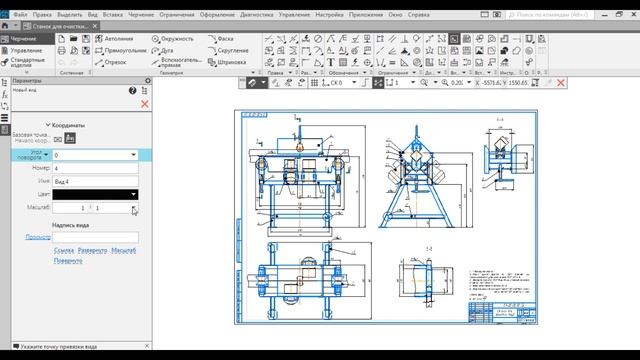Screen dimensions: 640x360
Task: Open help question mark in Parameters panel
Action: tap(133, 91)
